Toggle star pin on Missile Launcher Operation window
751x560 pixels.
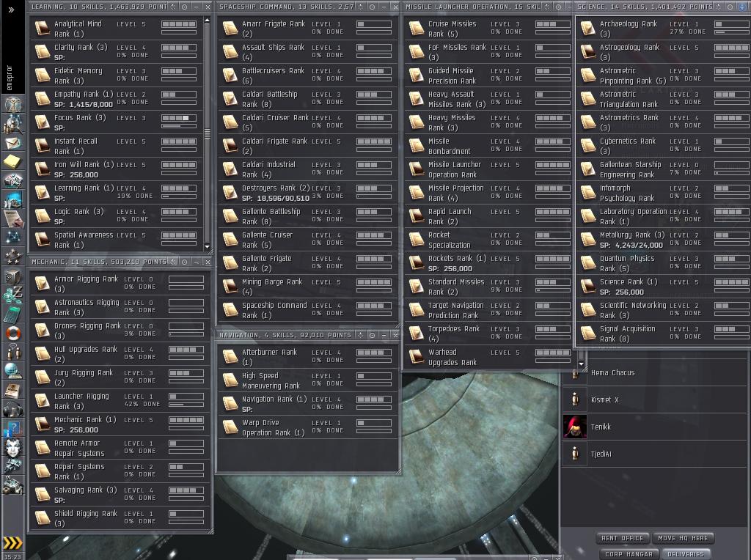coord(546,7)
